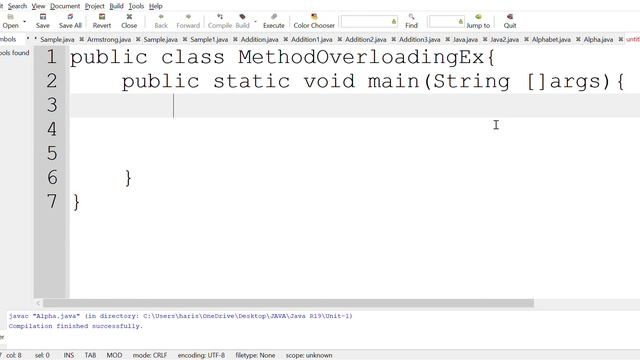Clear the goto line field icon
Image resolution: width=640 pixels, height=360 pixels.
click(460, 22)
